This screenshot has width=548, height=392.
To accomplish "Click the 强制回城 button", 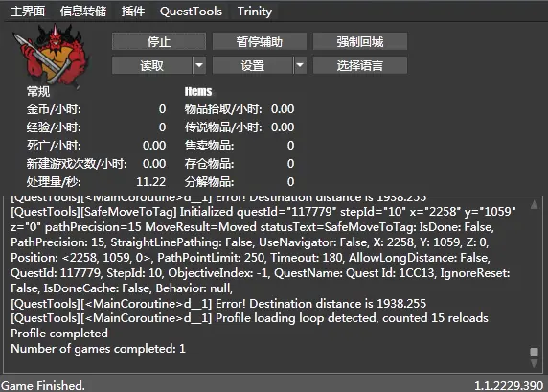I will [360, 41].
